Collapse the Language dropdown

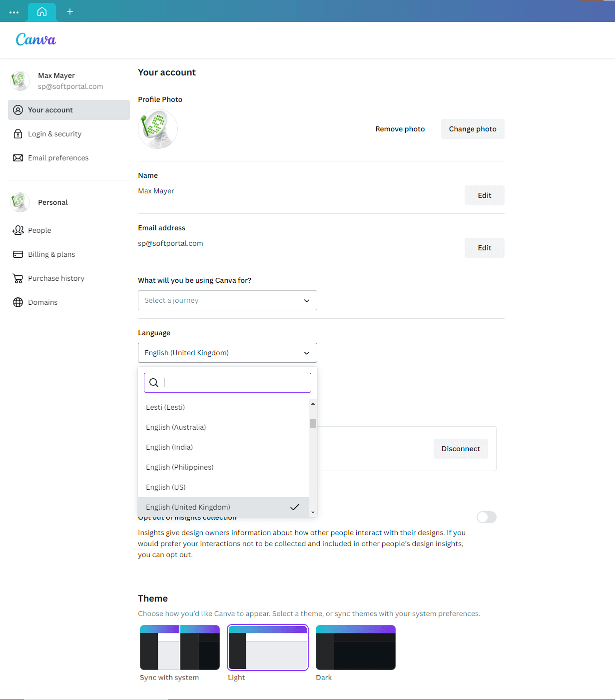click(x=227, y=353)
